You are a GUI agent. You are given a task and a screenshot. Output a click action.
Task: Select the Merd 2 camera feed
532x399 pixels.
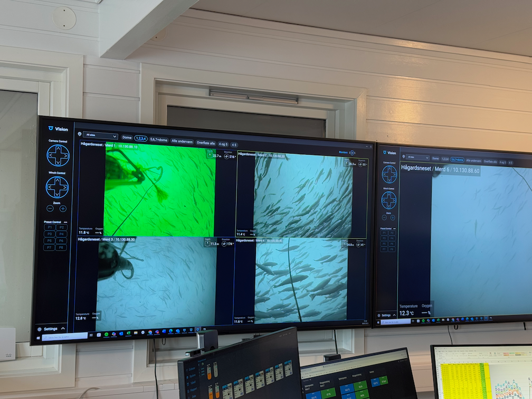303,196
